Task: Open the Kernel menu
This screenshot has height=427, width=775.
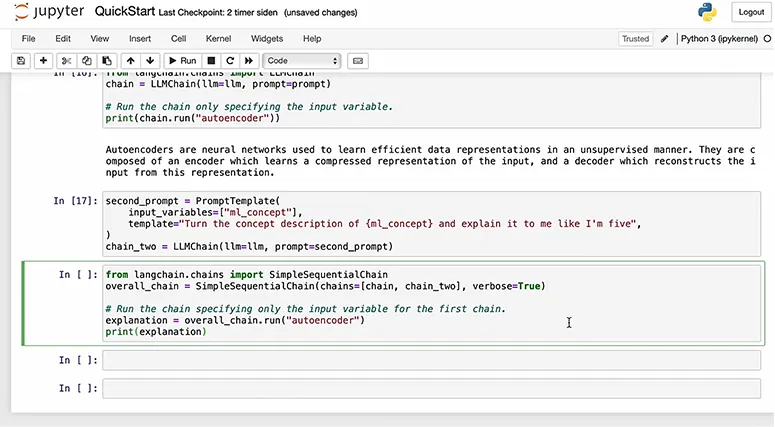Action: (218, 39)
